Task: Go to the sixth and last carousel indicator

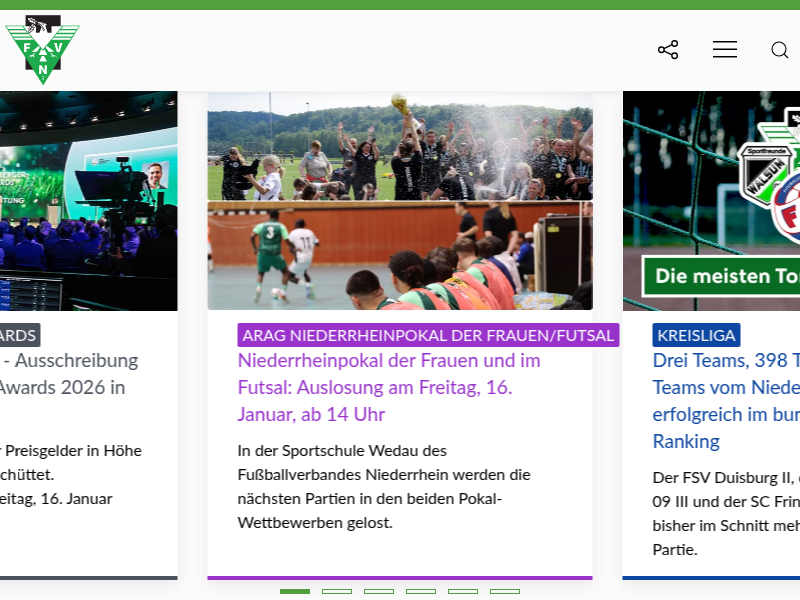Action: pyautogui.click(x=505, y=591)
